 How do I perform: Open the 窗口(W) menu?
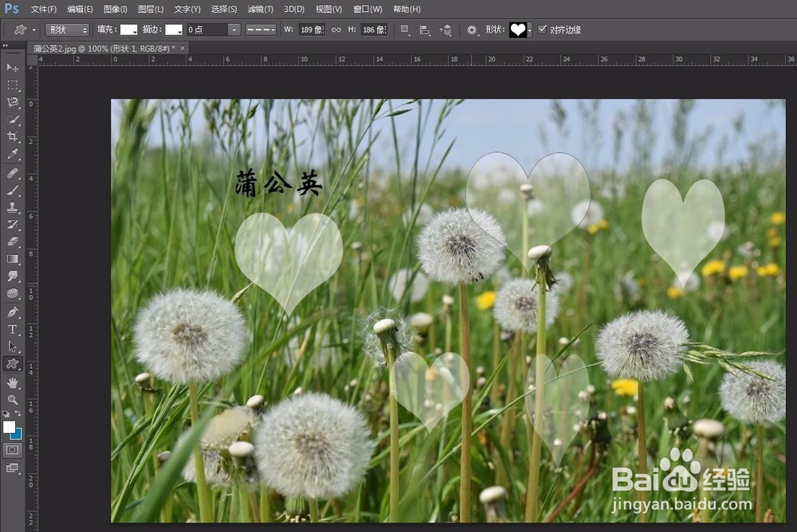367,9
